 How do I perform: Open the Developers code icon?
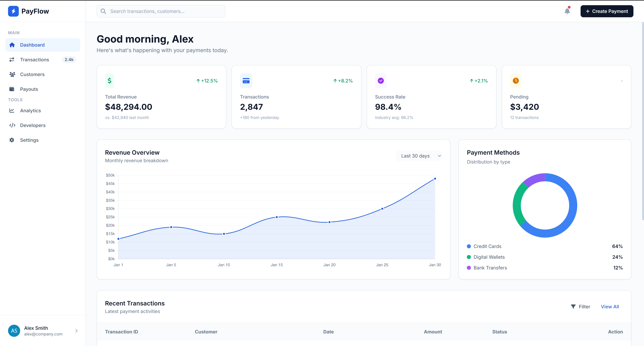12,125
